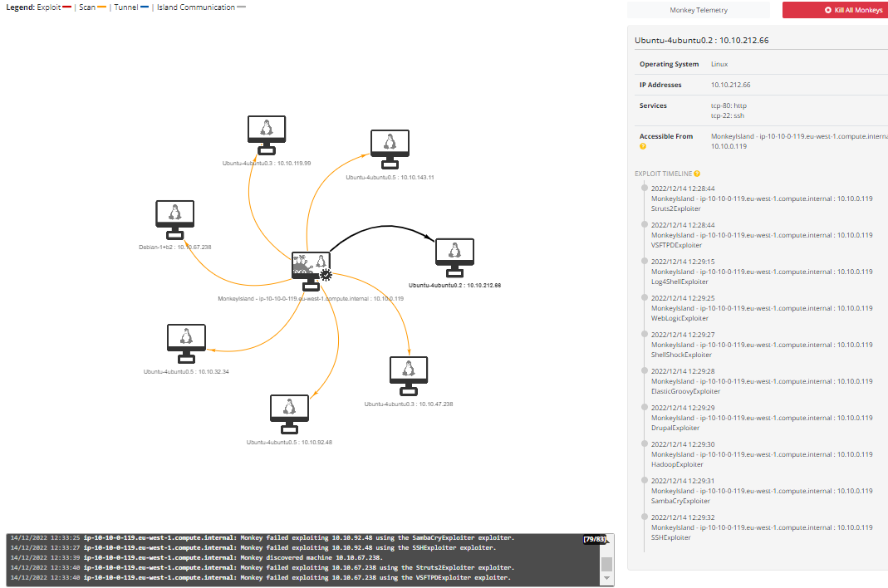
Task: Click the log scrollbar up arrow
Action: point(606,539)
